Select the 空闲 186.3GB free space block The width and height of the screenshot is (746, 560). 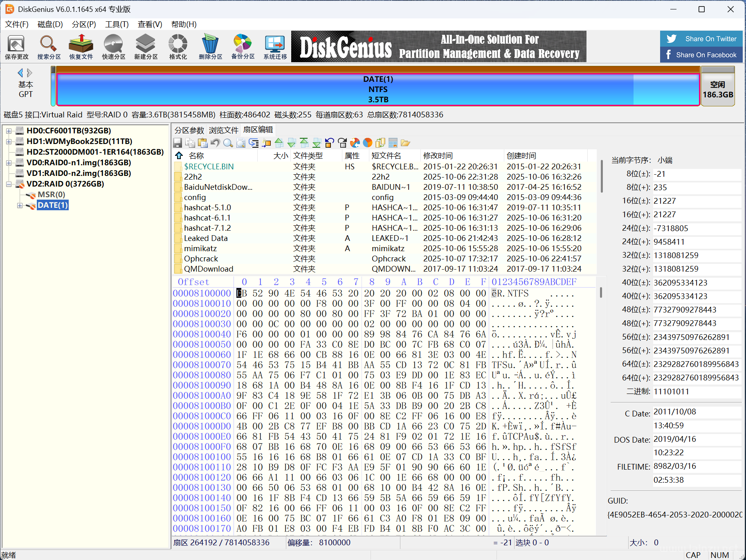coord(717,89)
